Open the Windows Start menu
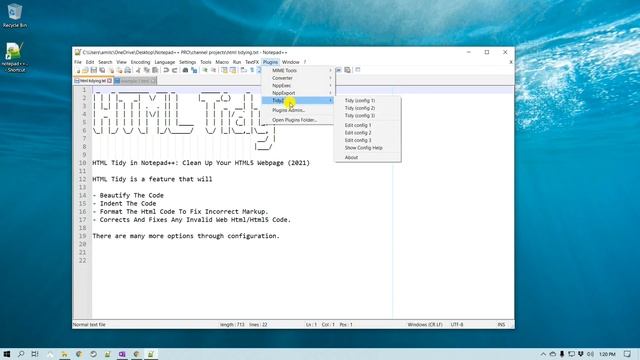 [7, 354]
